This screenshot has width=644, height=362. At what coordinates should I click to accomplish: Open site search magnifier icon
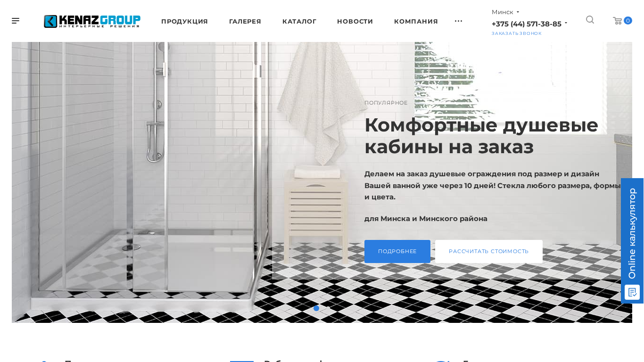pos(590,20)
